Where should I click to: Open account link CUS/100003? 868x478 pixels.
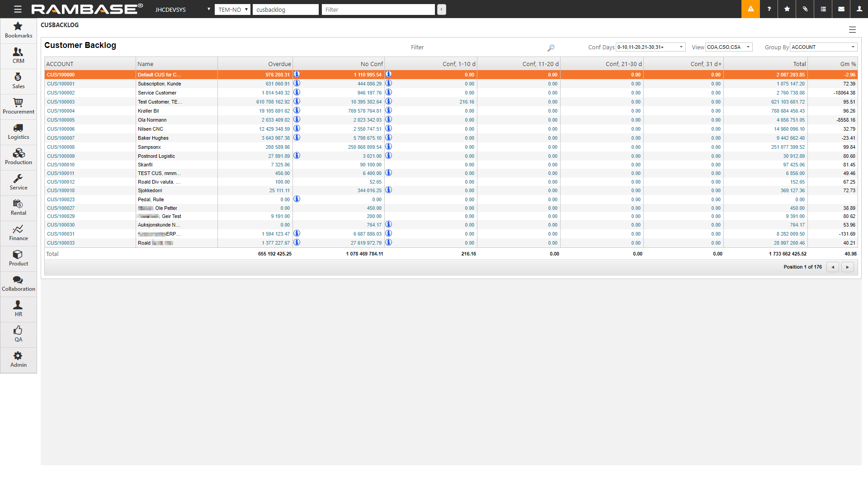pyautogui.click(x=61, y=102)
